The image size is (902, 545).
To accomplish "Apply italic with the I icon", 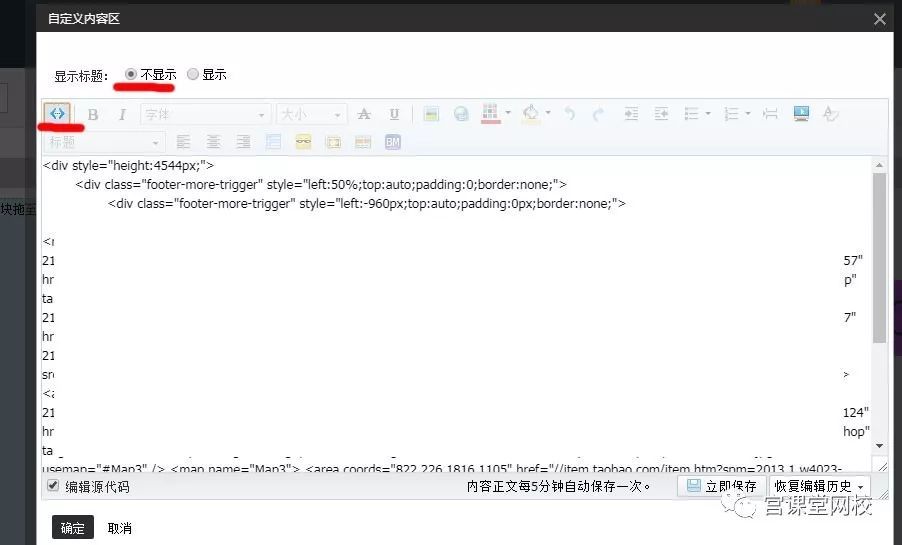I will tap(122, 114).
